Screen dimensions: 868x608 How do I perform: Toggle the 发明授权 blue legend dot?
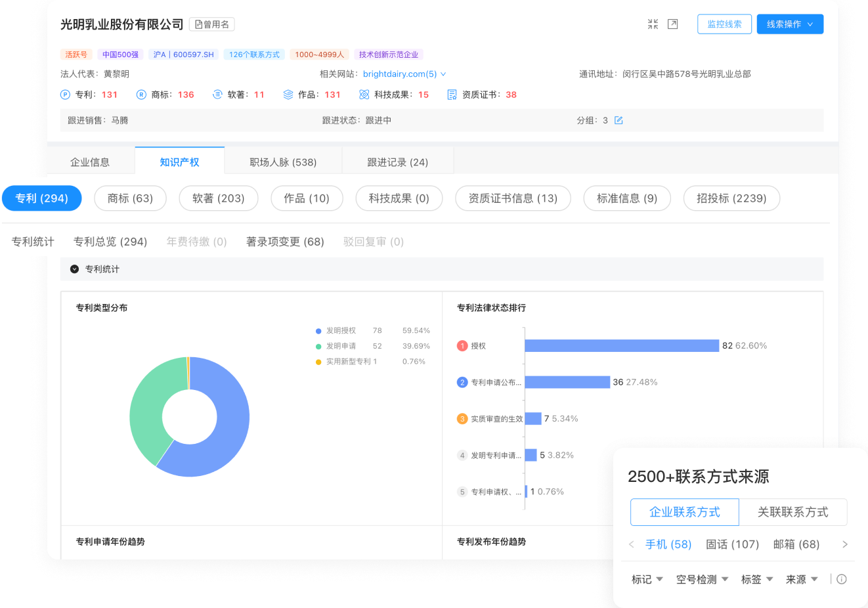click(x=318, y=331)
